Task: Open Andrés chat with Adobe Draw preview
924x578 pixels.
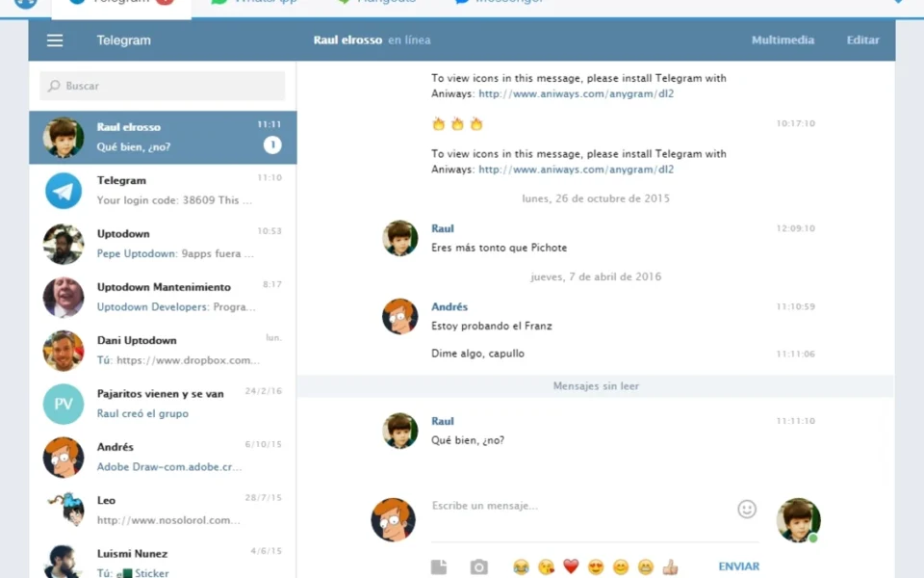Action: pos(163,457)
